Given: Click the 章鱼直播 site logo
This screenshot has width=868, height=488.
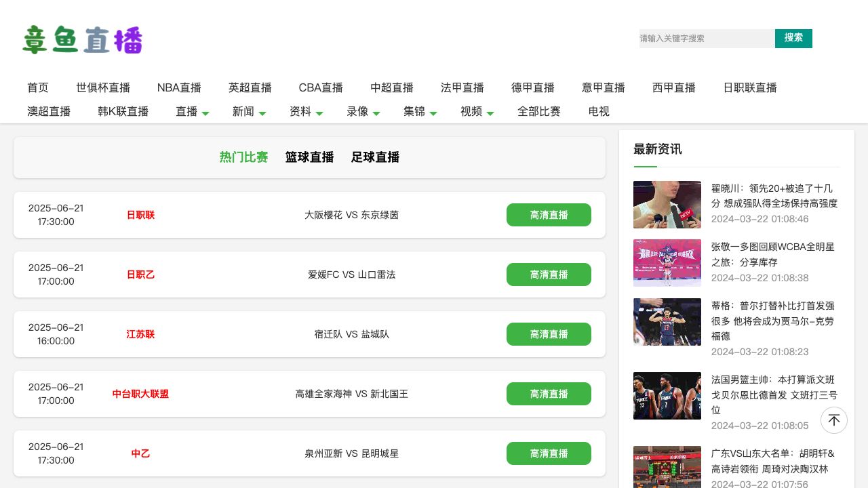Looking at the screenshot, I should [83, 40].
